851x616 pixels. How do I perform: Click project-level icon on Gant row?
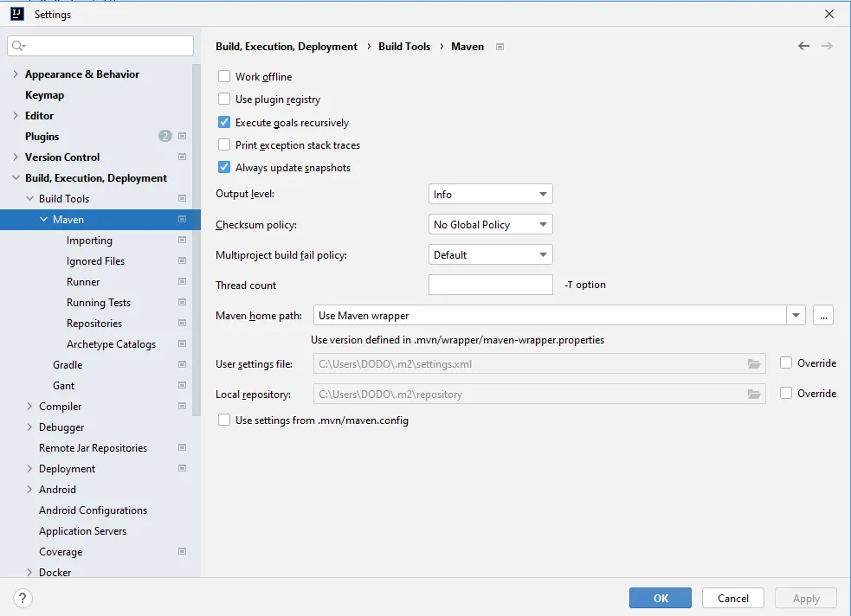[x=183, y=385]
